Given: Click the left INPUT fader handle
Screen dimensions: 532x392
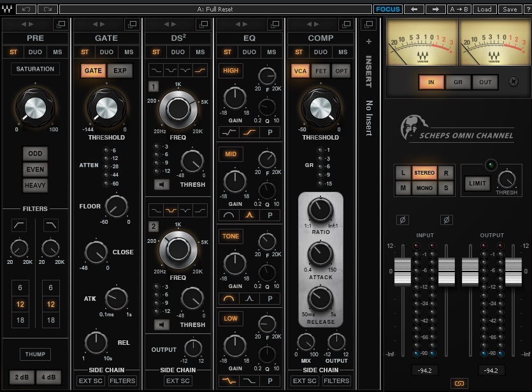Looking at the screenshot, I should (403, 271).
